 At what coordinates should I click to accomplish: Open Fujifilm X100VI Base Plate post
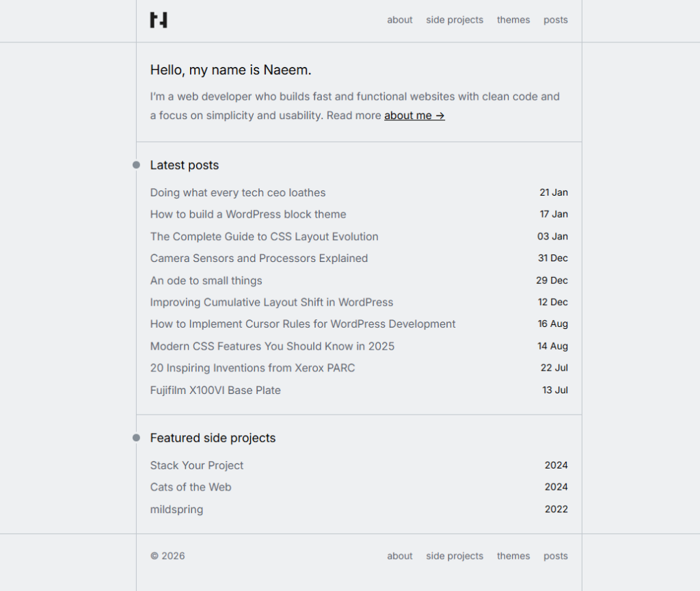pos(215,390)
